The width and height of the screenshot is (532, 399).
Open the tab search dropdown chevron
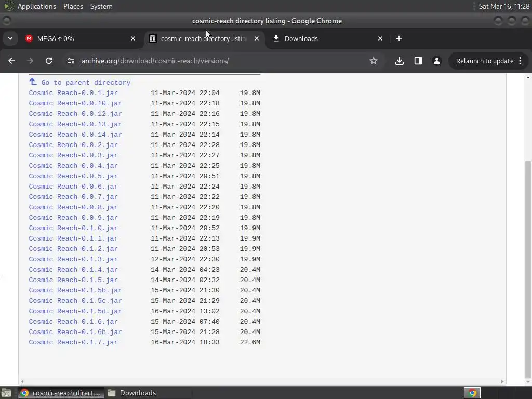pyautogui.click(x=10, y=38)
